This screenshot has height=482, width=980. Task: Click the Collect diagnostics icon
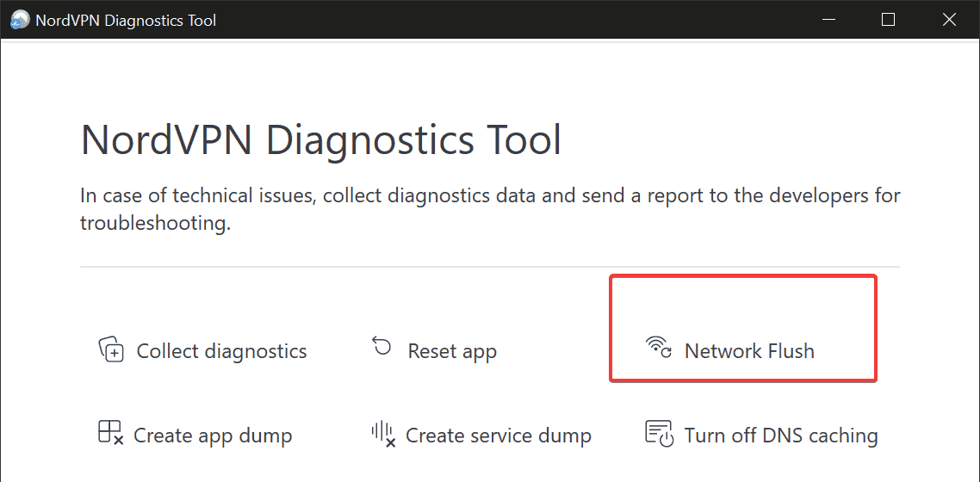point(111,349)
